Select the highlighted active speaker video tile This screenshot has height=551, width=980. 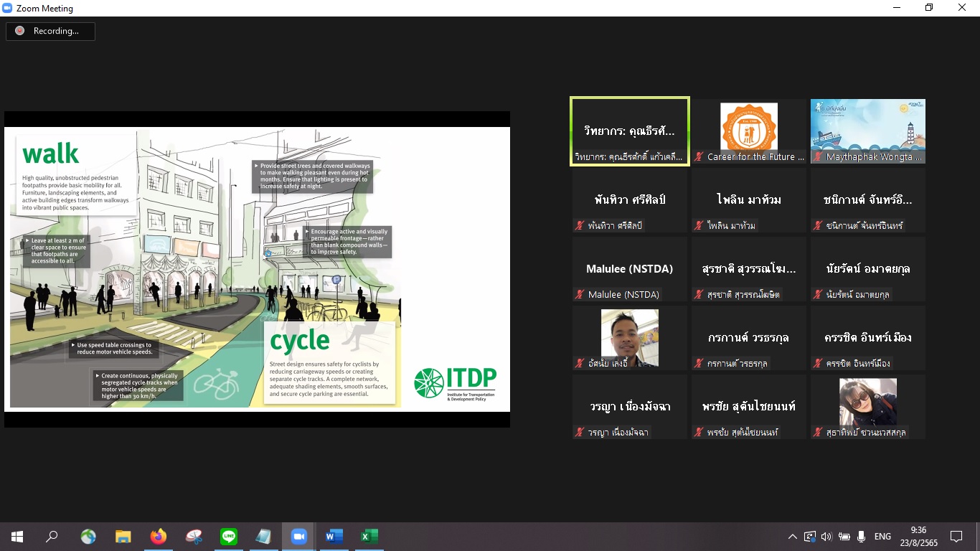(629, 131)
